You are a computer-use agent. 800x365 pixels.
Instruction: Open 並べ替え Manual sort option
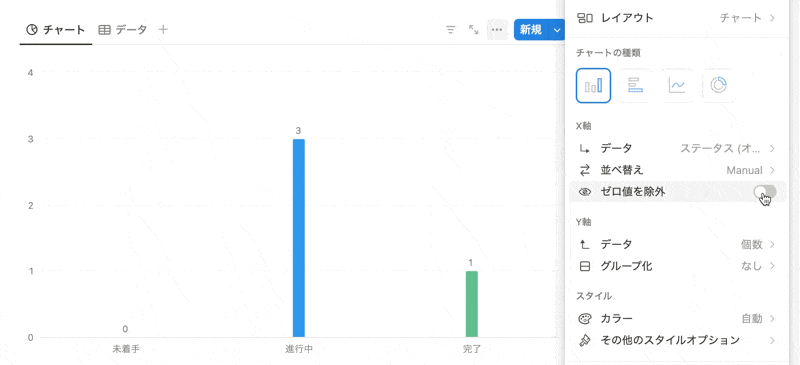pyautogui.click(x=677, y=170)
